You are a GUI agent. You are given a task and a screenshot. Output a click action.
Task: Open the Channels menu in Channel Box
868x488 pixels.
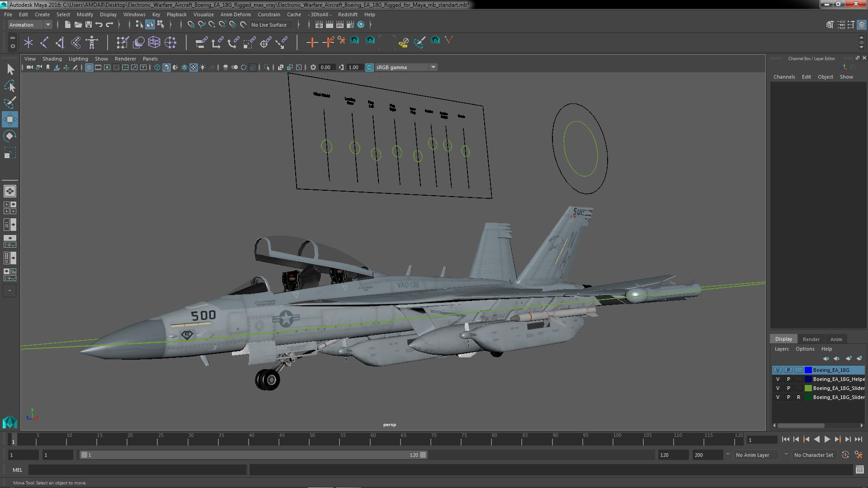(x=784, y=77)
